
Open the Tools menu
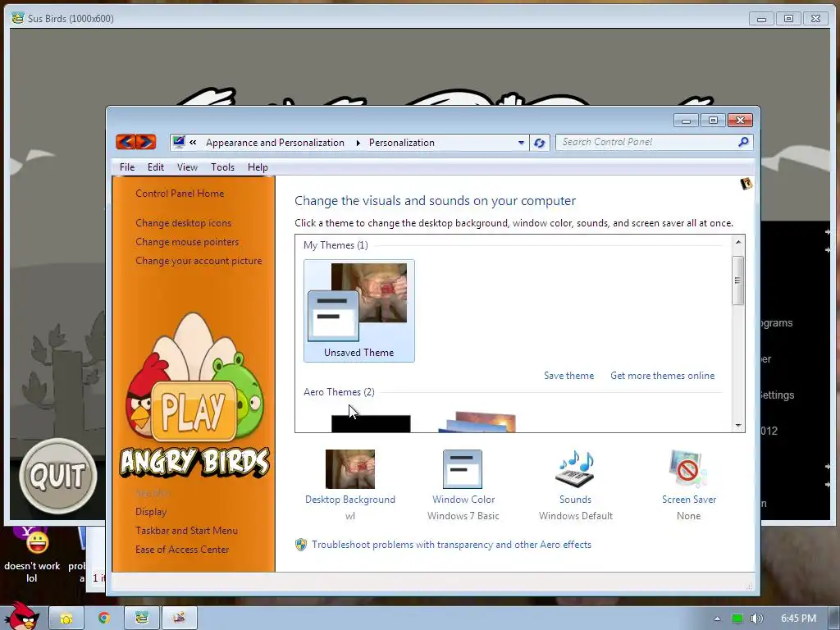(222, 167)
